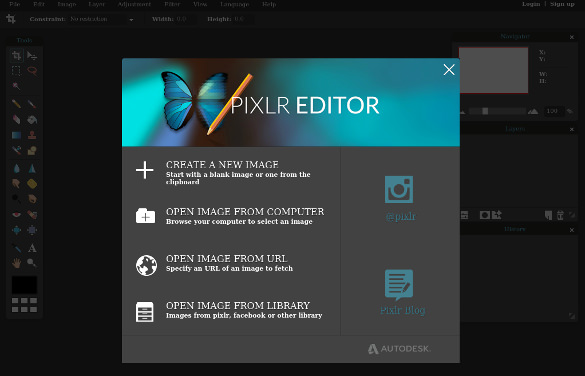Select the Bloat tool
585x376 pixels.
click(16, 230)
